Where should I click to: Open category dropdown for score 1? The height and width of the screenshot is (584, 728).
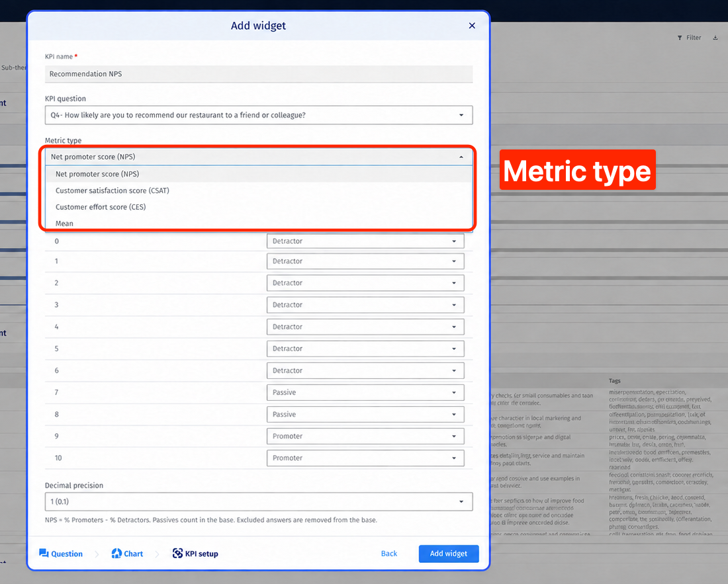point(365,261)
